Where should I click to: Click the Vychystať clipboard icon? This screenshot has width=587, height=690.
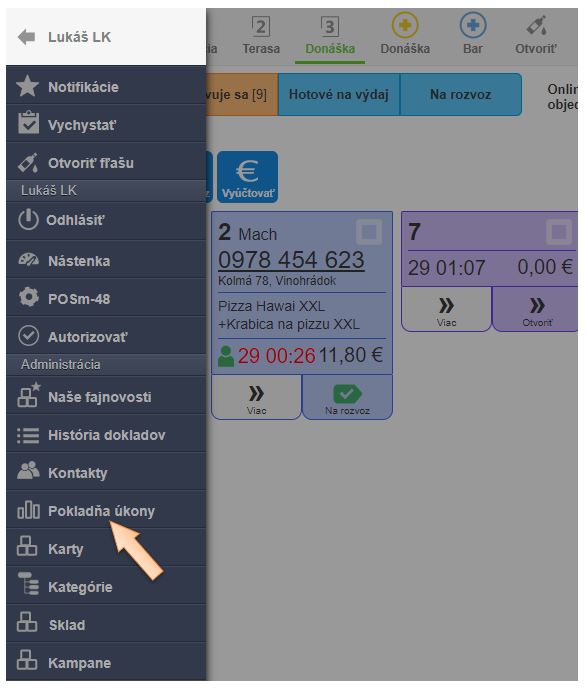pos(28,122)
